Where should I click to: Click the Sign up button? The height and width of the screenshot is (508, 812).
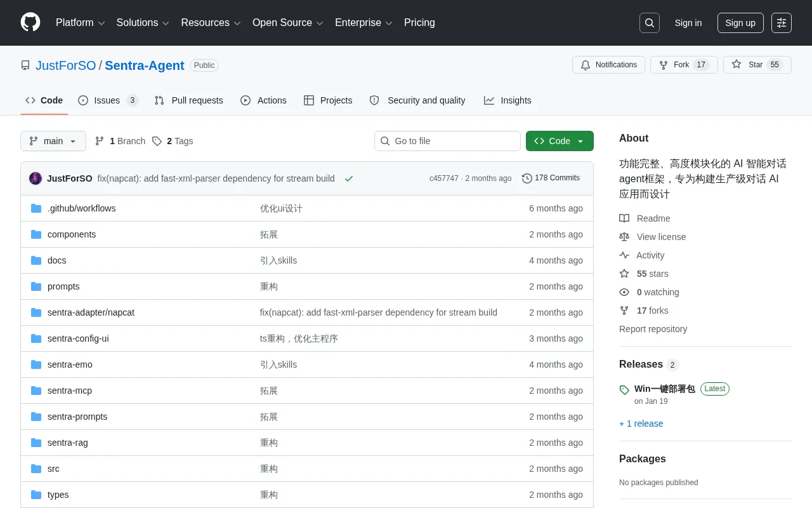tap(740, 23)
